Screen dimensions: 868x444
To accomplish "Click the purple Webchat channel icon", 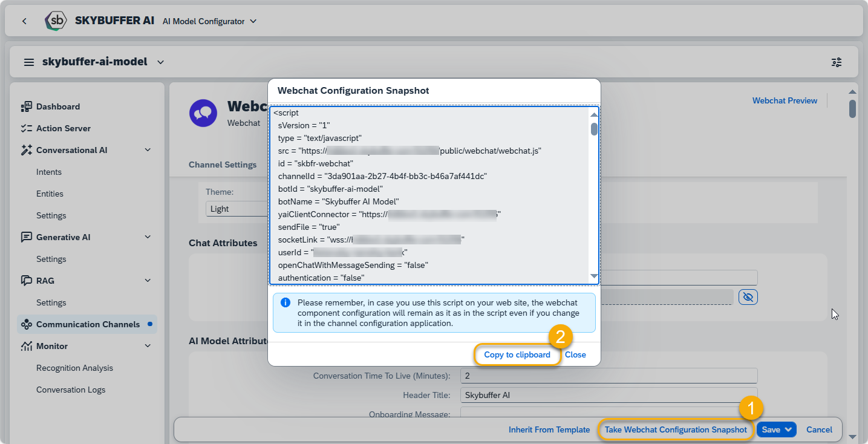I will coord(203,113).
